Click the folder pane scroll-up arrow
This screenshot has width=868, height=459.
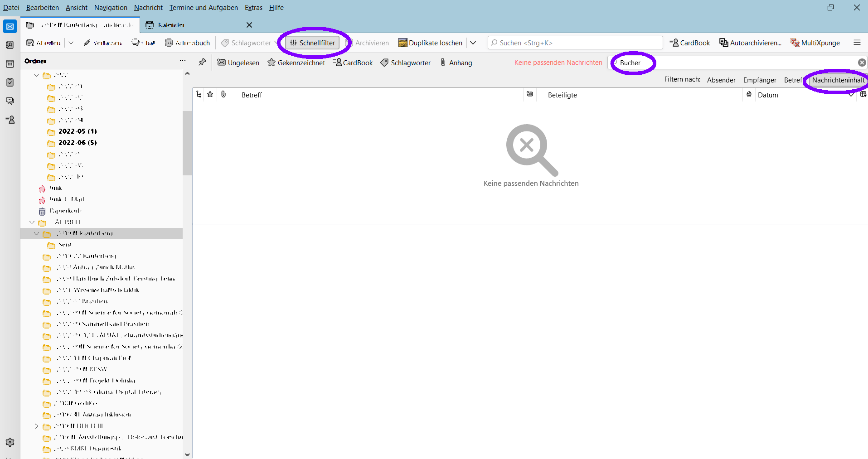point(188,73)
